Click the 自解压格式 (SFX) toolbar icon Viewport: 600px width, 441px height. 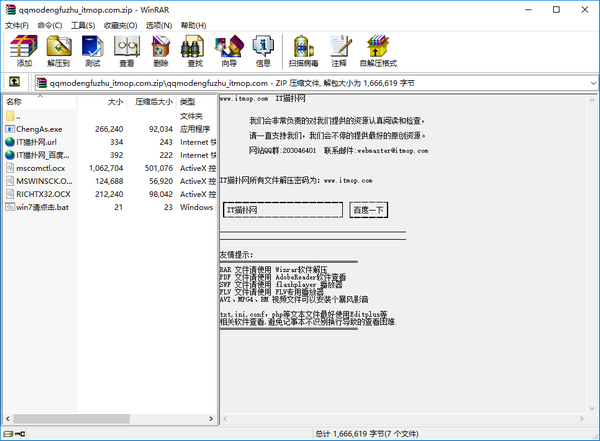click(378, 51)
